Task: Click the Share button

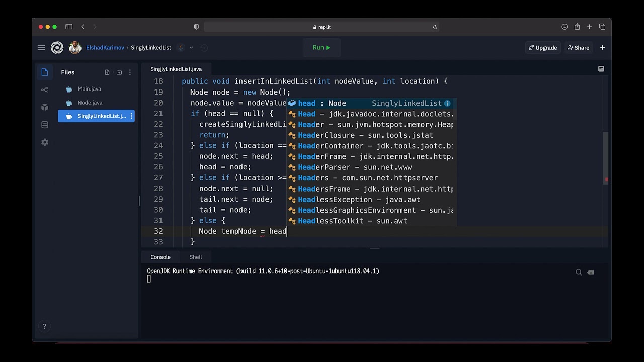Action: pyautogui.click(x=578, y=48)
